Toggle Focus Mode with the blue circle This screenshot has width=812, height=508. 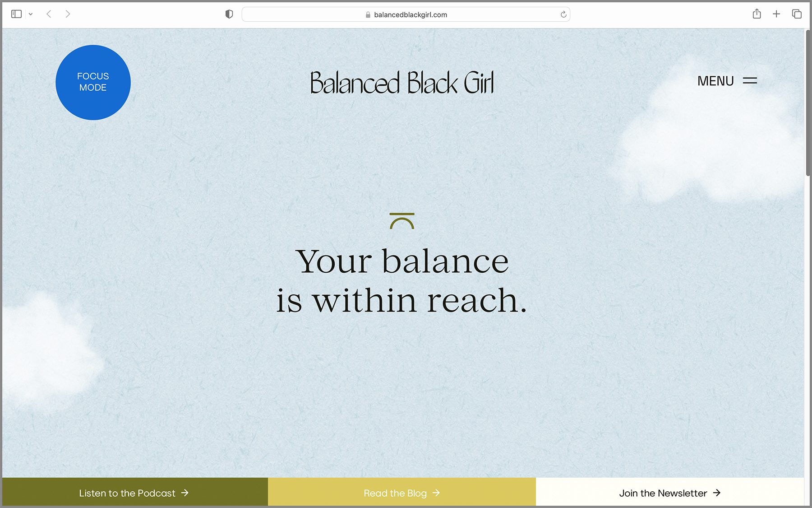click(93, 82)
